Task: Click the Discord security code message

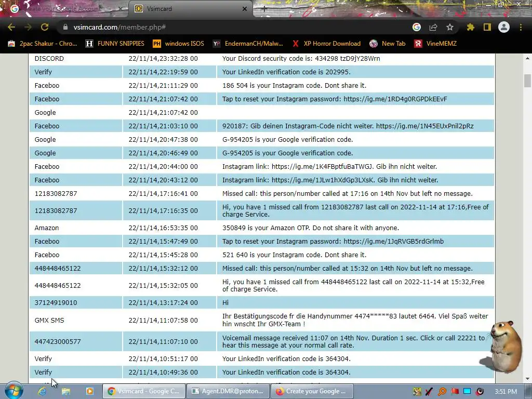Action: [x=301, y=58]
